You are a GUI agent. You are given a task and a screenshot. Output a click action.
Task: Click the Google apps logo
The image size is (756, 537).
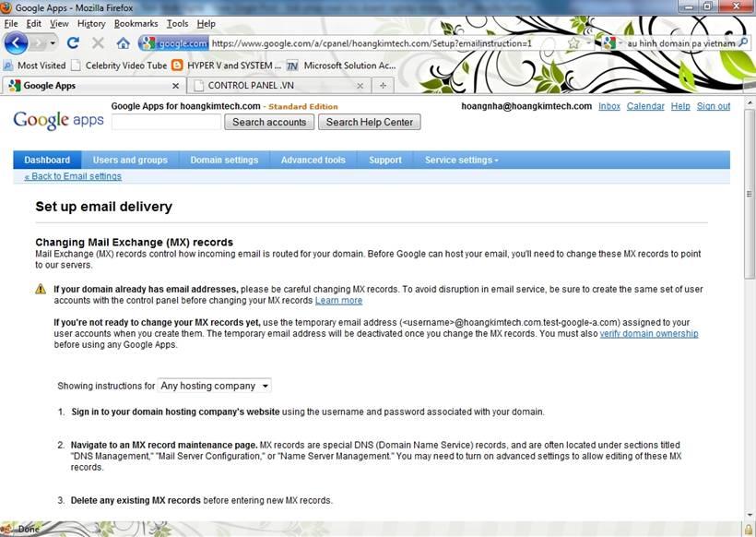coord(58,120)
